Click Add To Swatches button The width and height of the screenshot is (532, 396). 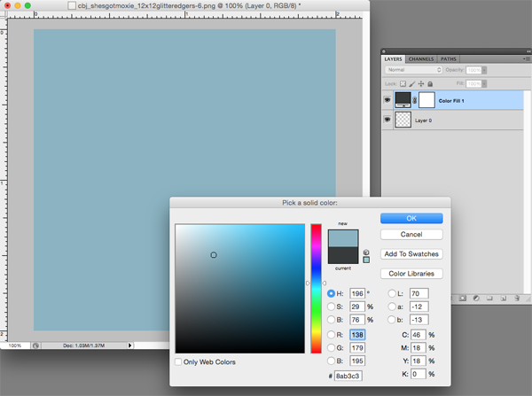411,254
